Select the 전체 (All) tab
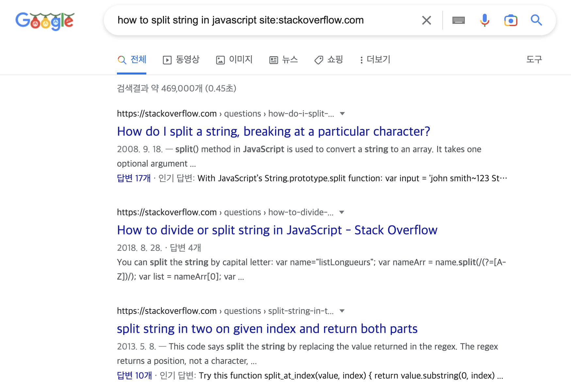This screenshot has height=392, width=571. (132, 60)
